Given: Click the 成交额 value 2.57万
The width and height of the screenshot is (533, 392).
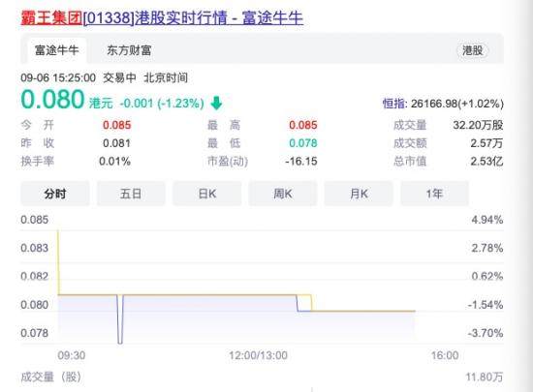Looking at the screenshot, I should pyautogui.click(x=486, y=143).
